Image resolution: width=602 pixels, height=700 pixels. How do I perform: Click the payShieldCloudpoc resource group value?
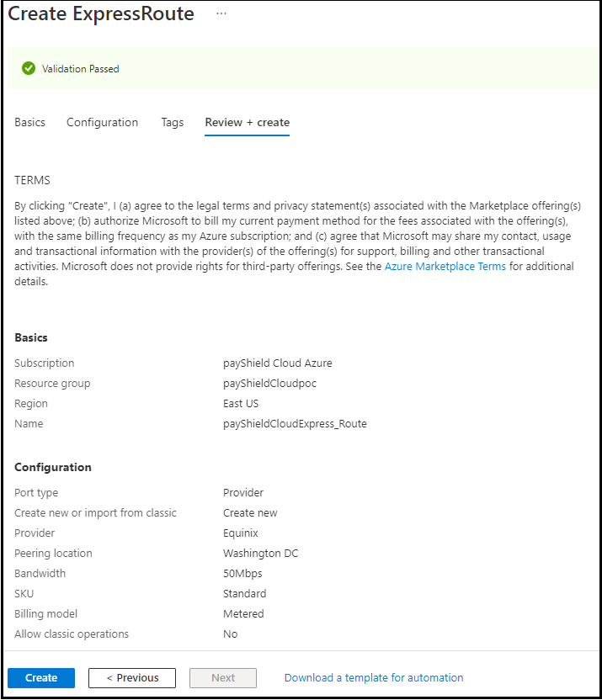tap(269, 383)
